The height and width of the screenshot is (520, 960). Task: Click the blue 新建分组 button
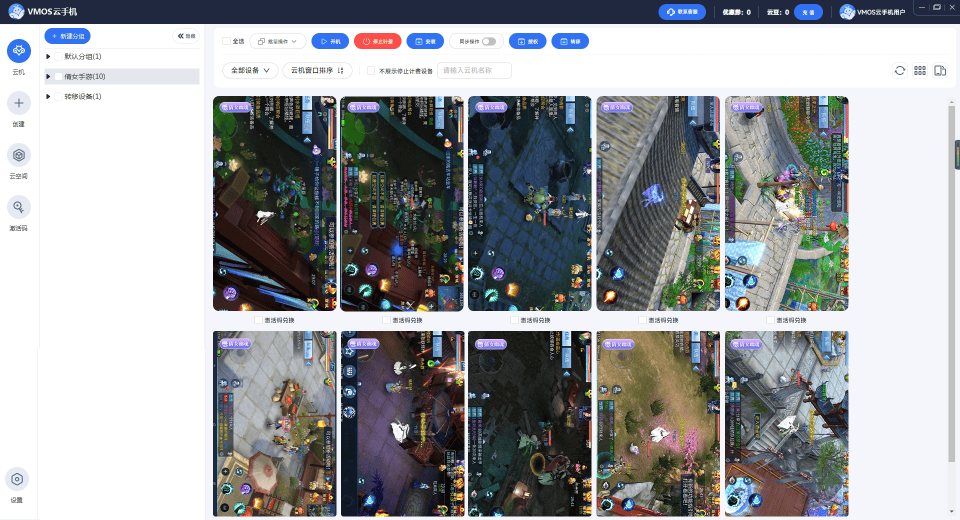point(67,36)
